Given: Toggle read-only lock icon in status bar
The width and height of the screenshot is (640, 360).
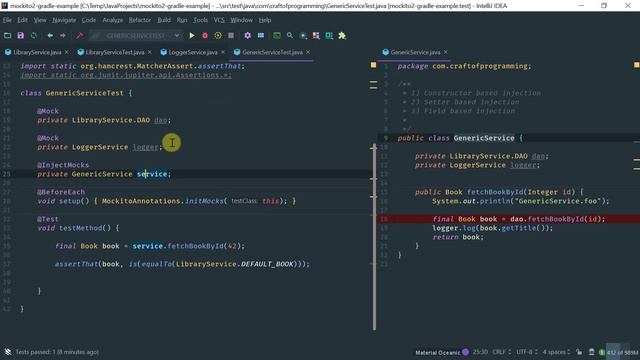Looking at the screenshot, I should 579,352.
